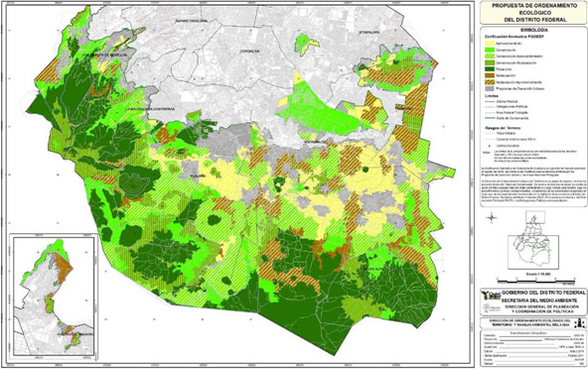Click the map scale bar
588x369 pixels.
pos(536,279)
